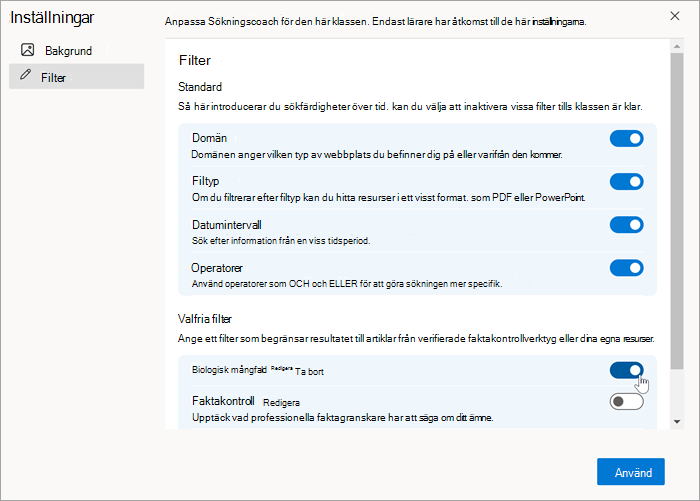The height and width of the screenshot is (501, 700).
Task: Click the Operatorer filter label
Action: pyautogui.click(x=217, y=268)
